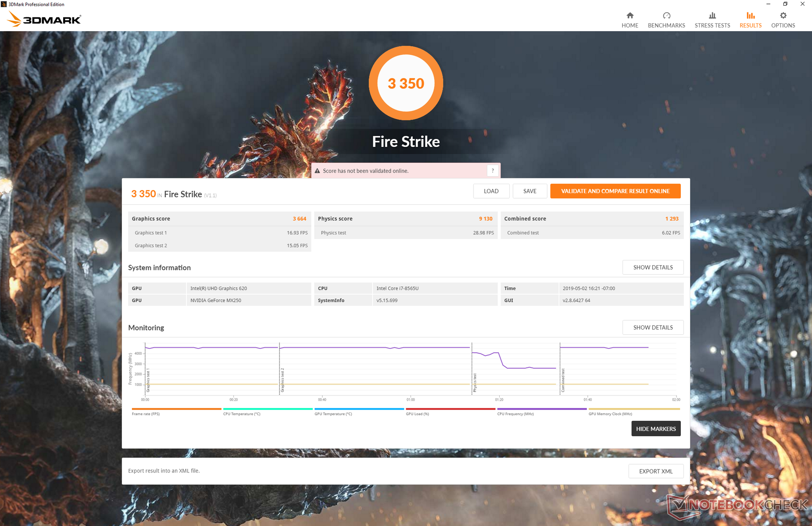Screen dimensions: 812x526
Task: Click the question mark help button
Action: click(493, 171)
